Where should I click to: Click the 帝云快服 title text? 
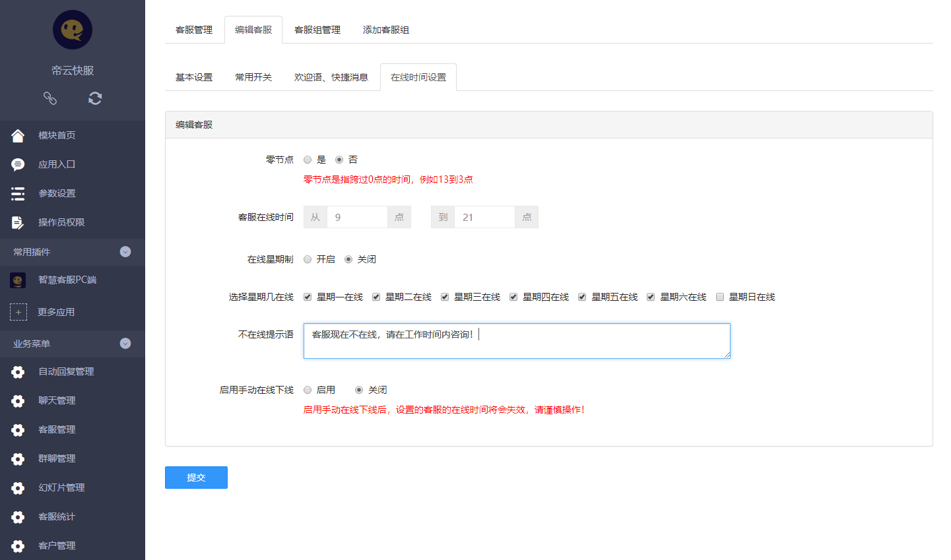click(x=73, y=71)
